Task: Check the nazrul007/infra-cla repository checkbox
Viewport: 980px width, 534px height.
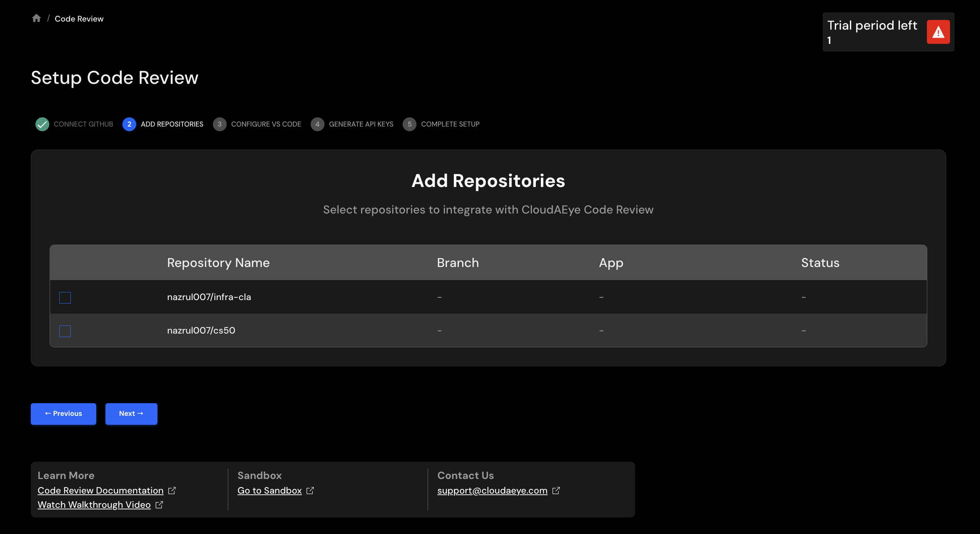Action: [x=65, y=298]
